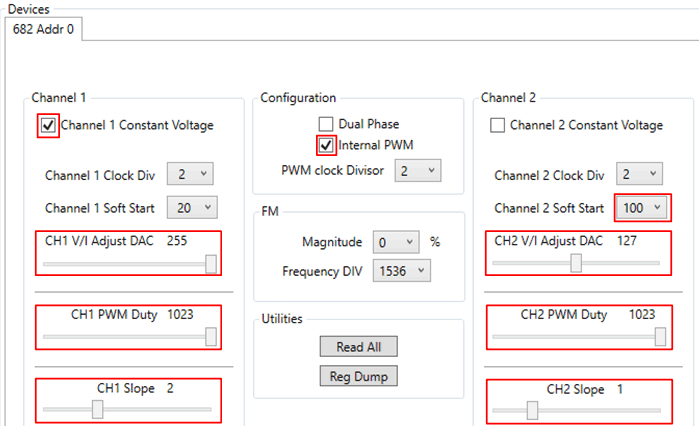This screenshot has height=426, width=699.
Task: Select the CH1 Slope slider handle
Action: tap(97, 409)
